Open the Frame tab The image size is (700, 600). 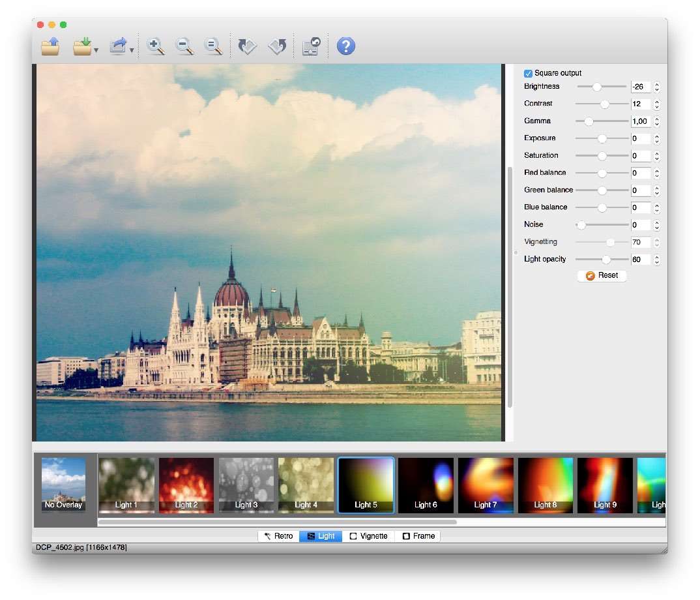[x=418, y=536]
